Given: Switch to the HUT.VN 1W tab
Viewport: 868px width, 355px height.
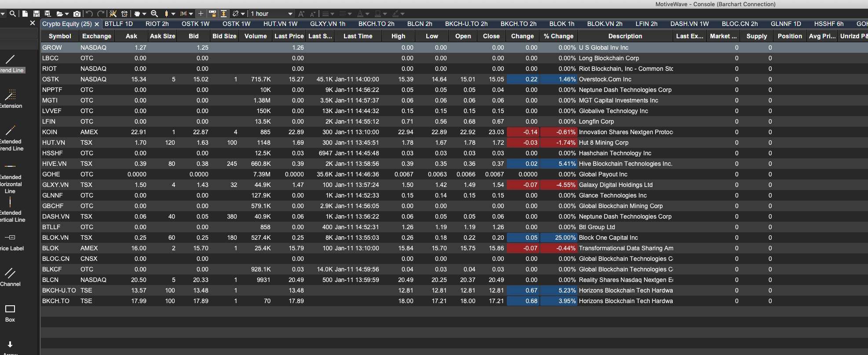Looking at the screenshot, I should [x=280, y=24].
